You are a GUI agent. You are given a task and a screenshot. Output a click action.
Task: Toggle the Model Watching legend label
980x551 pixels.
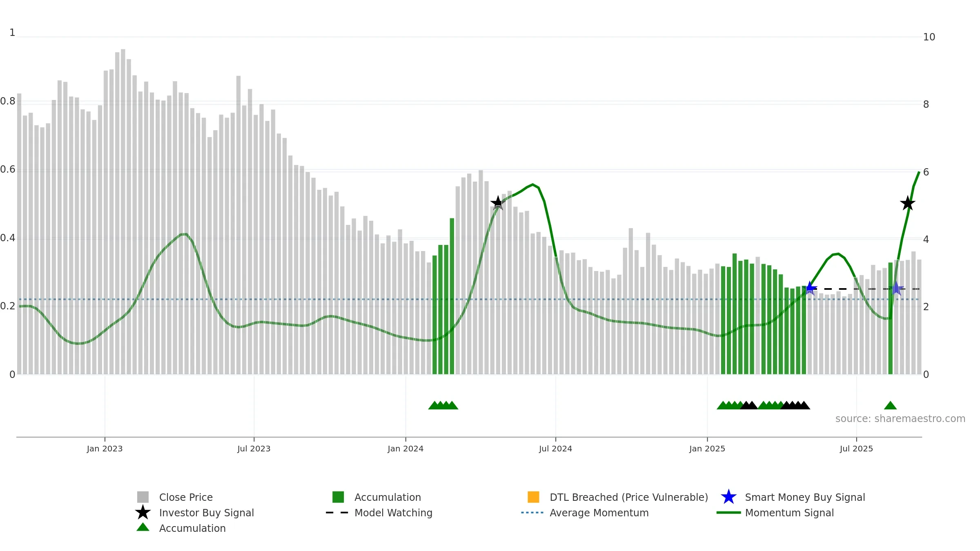pos(393,513)
